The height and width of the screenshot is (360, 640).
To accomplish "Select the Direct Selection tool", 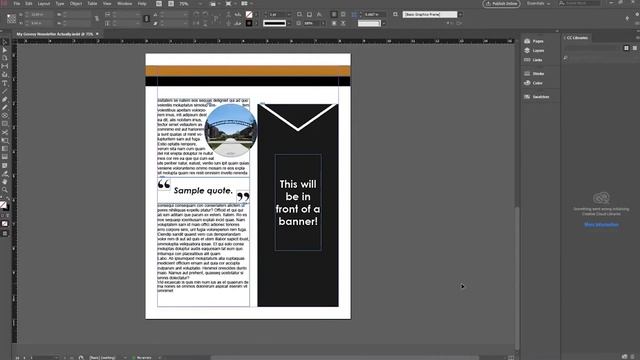I will click(x=4, y=50).
